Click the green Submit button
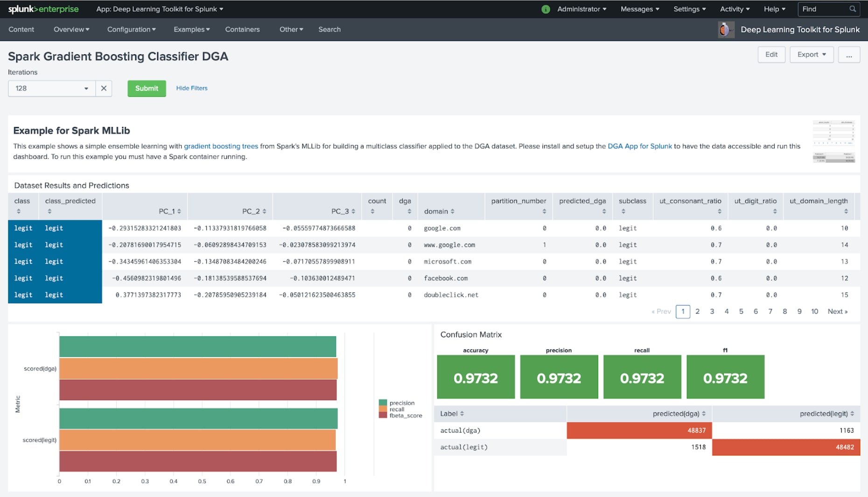 point(147,88)
